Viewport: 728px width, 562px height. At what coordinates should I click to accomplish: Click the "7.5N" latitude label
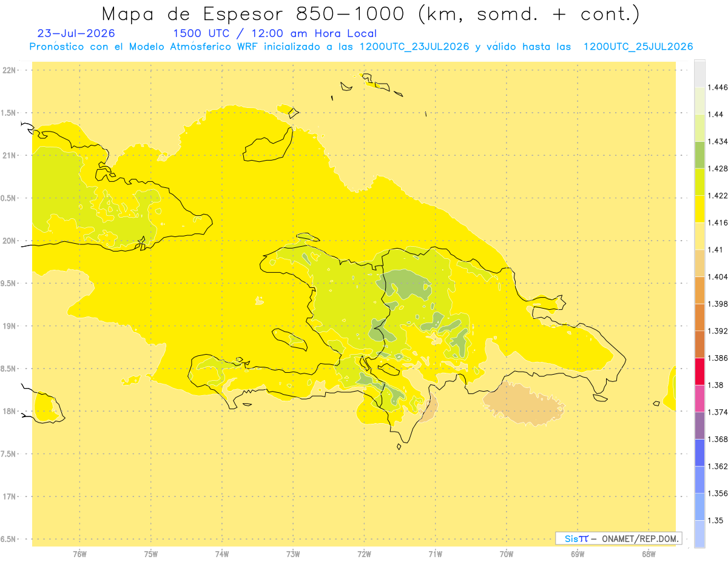[9, 454]
